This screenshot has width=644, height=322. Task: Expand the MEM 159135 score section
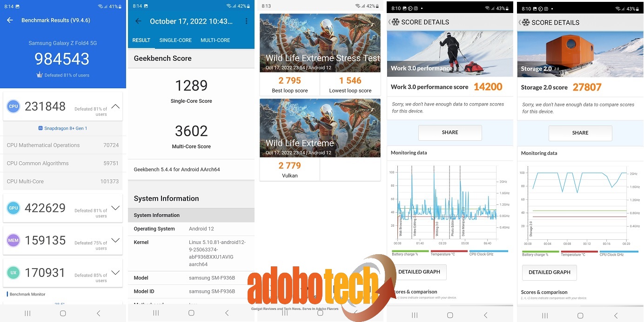(x=115, y=240)
